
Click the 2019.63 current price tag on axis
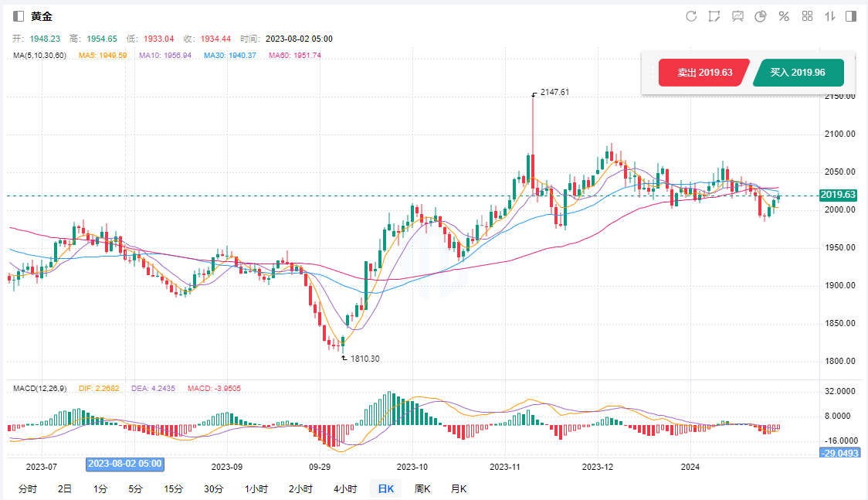click(x=838, y=195)
